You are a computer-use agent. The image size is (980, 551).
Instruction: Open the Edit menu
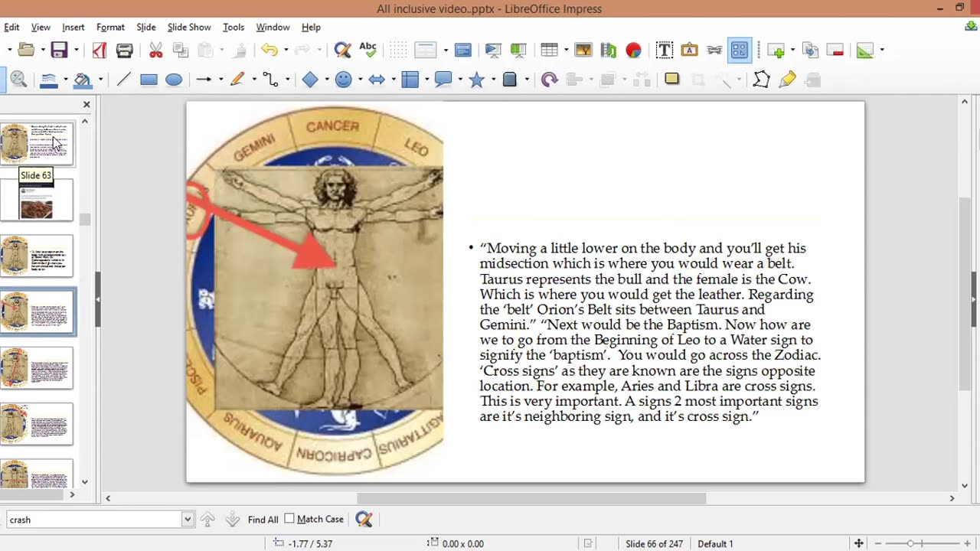[x=11, y=28]
